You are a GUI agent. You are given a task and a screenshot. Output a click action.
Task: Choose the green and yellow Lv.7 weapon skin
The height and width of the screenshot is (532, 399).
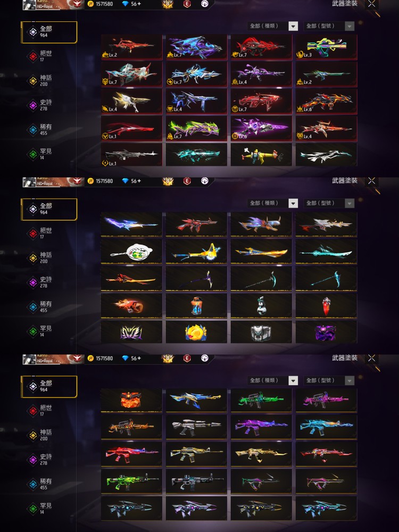coord(196,128)
